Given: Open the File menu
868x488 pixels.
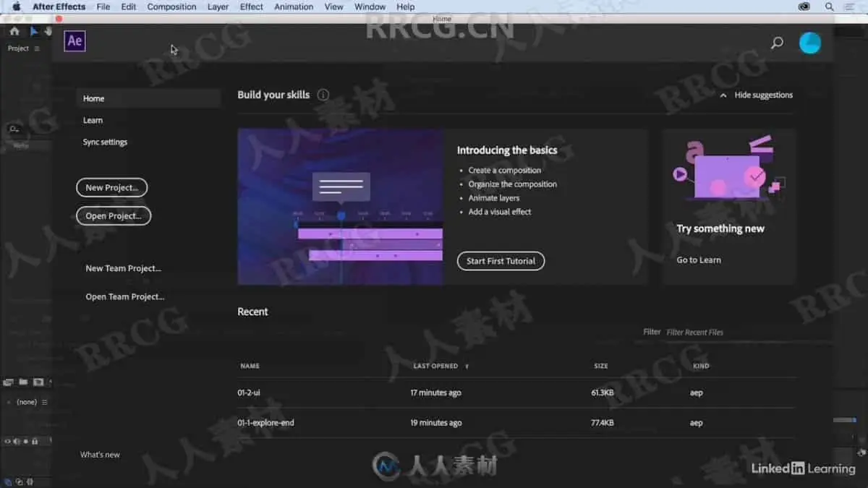Looking at the screenshot, I should pyautogui.click(x=103, y=7).
